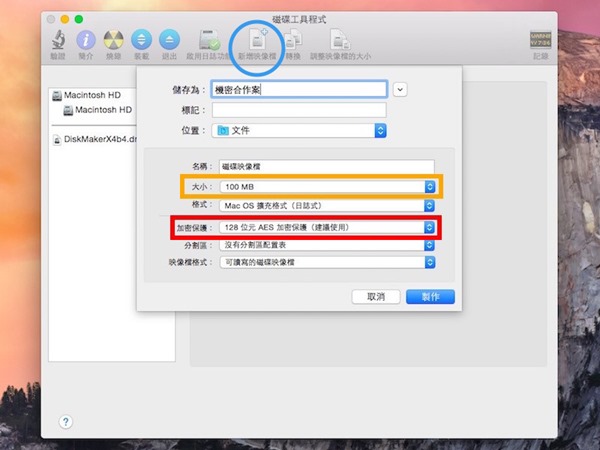Image resolution: width=600 pixels, height=450 pixels.
Task: Click the green zoom window button
Action: [79, 19]
